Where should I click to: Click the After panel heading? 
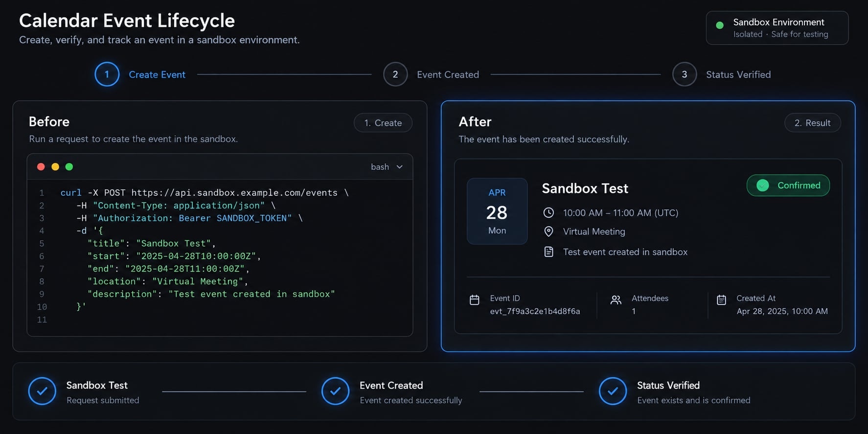coord(475,121)
